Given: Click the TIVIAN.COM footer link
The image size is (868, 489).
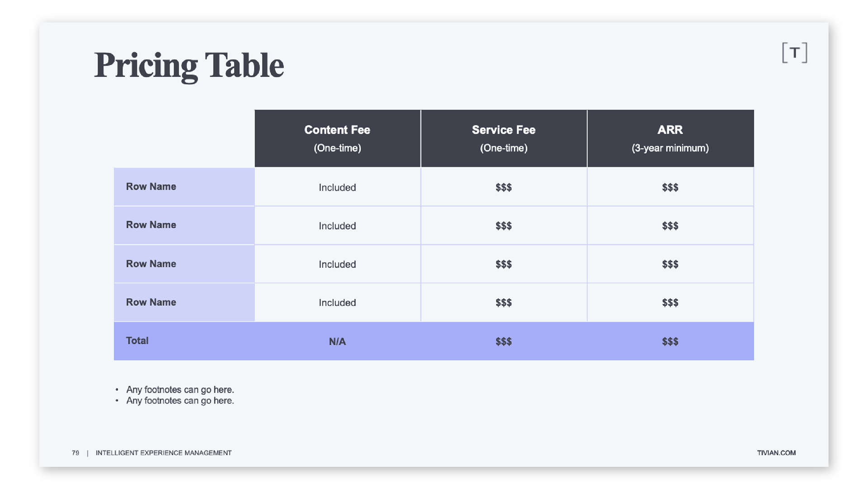Looking at the screenshot, I should tap(776, 453).
